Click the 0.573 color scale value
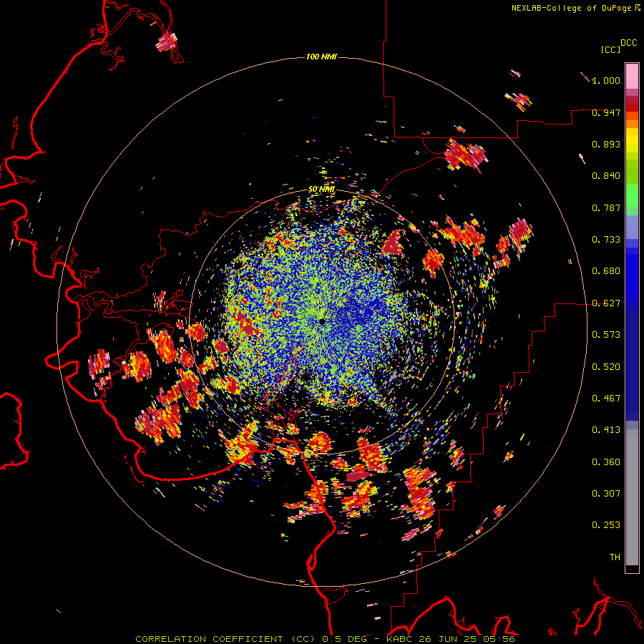The image size is (644, 644). pyautogui.click(x=606, y=335)
